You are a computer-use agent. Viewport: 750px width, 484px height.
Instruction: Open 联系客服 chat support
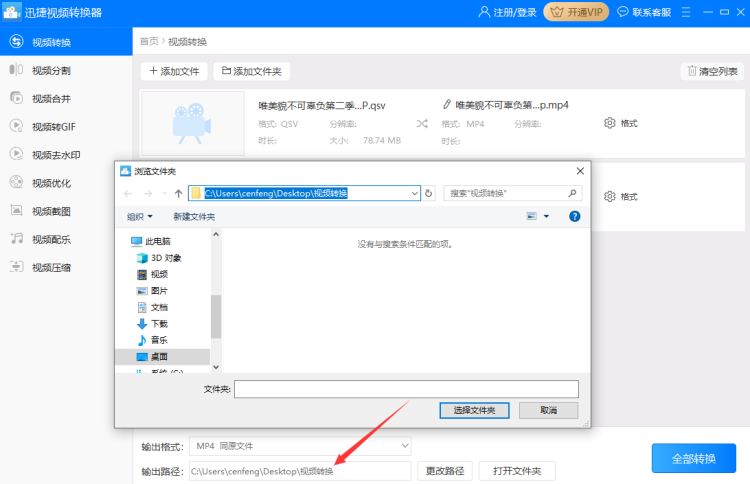[x=644, y=12]
